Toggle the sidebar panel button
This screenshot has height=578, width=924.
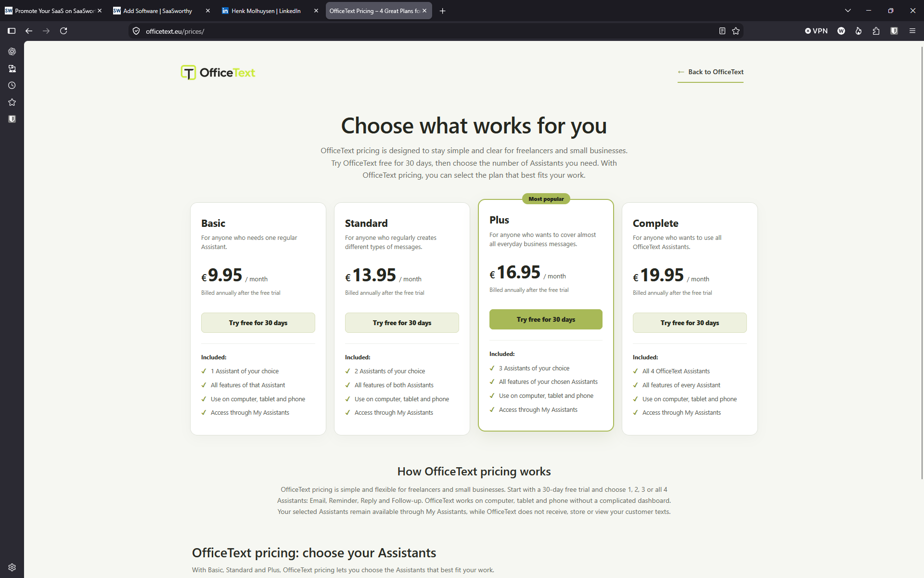point(12,31)
